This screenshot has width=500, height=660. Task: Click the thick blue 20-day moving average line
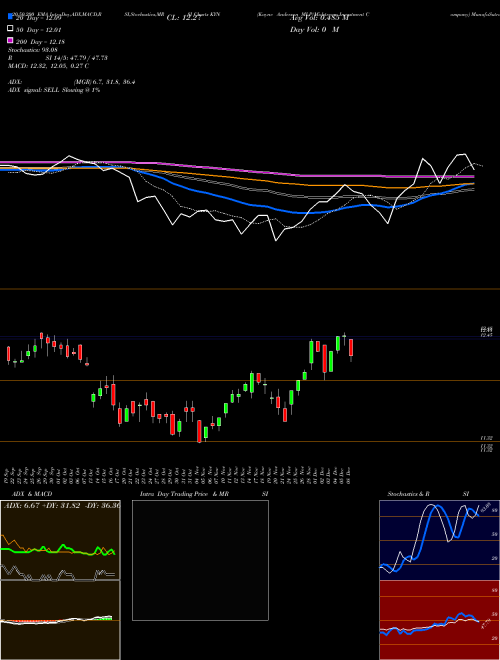click(x=236, y=200)
